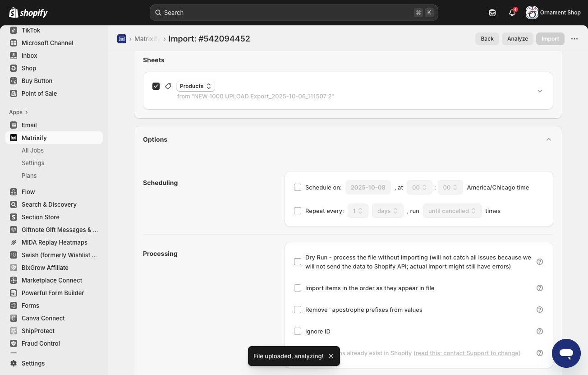Click the Canva Connect icon
Screen dimensions: 588x375
[x=14, y=318]
